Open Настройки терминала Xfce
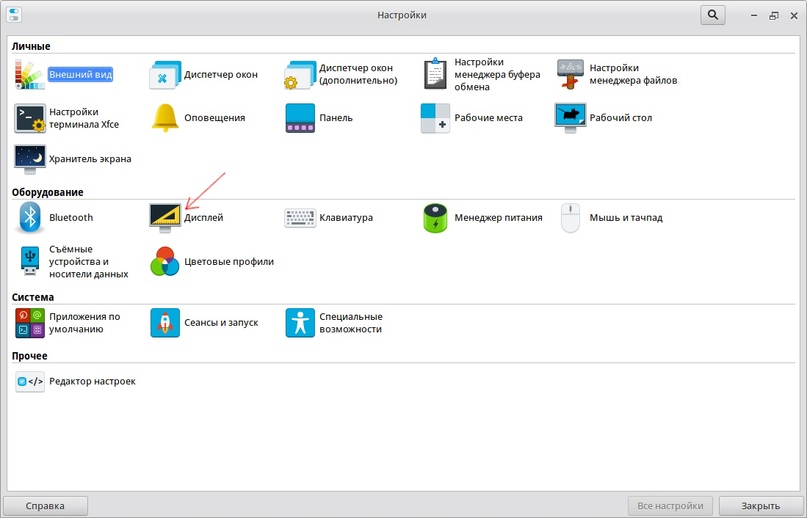The image size is (807, 518). click(30, 118)
